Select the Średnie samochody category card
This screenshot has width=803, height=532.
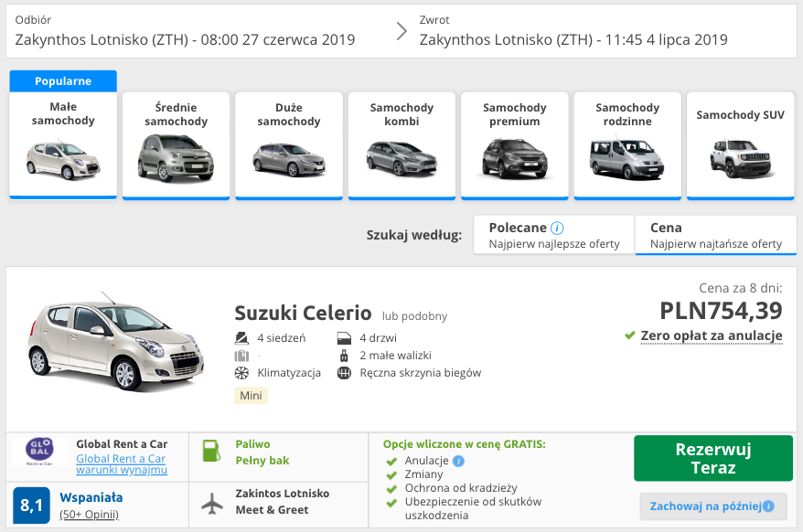(x=176, y=145)
